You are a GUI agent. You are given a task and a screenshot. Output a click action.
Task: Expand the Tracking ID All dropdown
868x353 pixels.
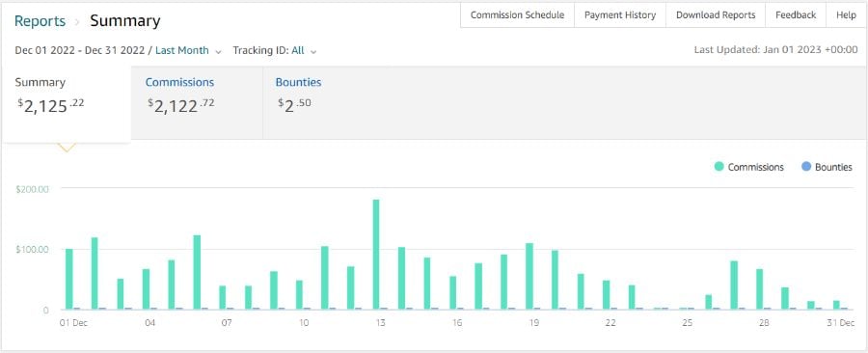click(x=275, y=50)
